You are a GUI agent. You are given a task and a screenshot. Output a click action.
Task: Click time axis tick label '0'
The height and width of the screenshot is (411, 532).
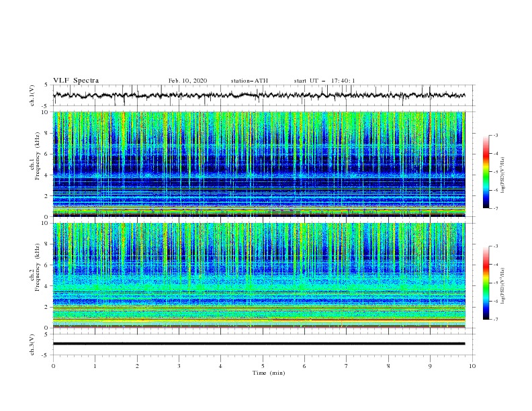point(53,366)
